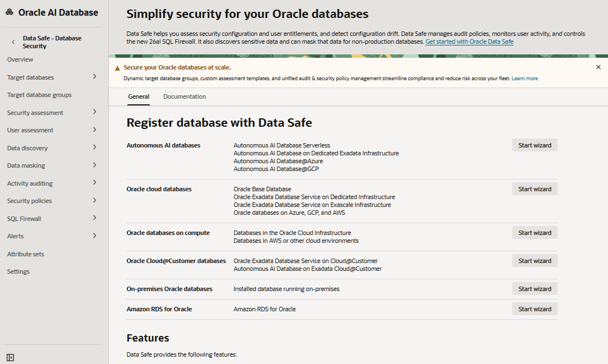Viewport: 608px width, 364px height.
Task: Expand the User assessment chevron
Action: click(95, 130)
